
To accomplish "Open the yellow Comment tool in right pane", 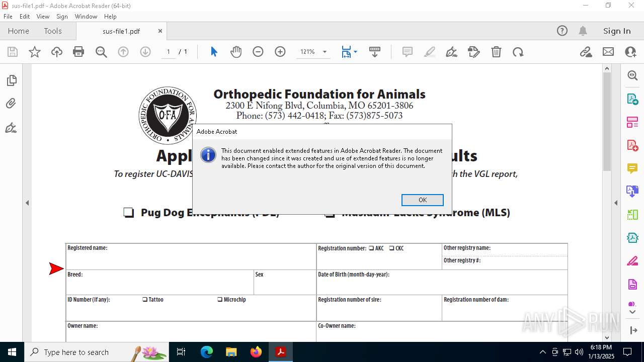I will [632, 168].
